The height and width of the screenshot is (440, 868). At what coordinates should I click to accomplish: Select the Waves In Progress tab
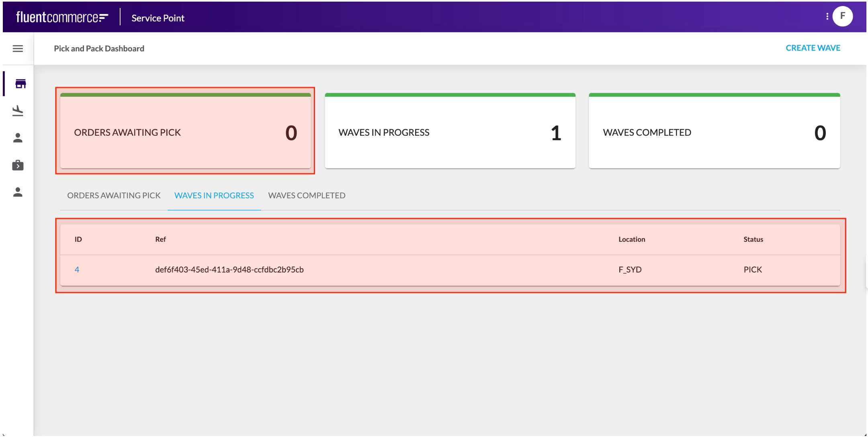pos(214,196)
